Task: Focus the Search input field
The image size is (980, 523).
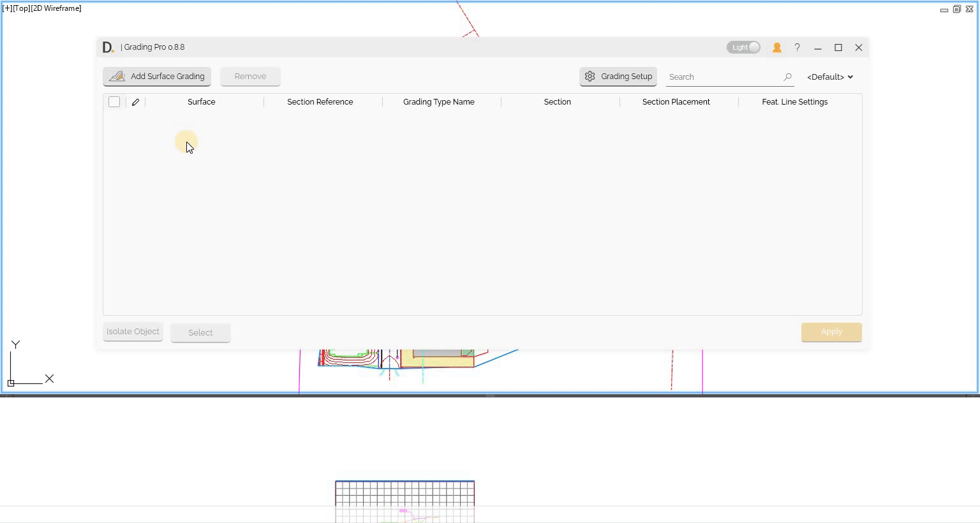Action: tap(723, 77)
